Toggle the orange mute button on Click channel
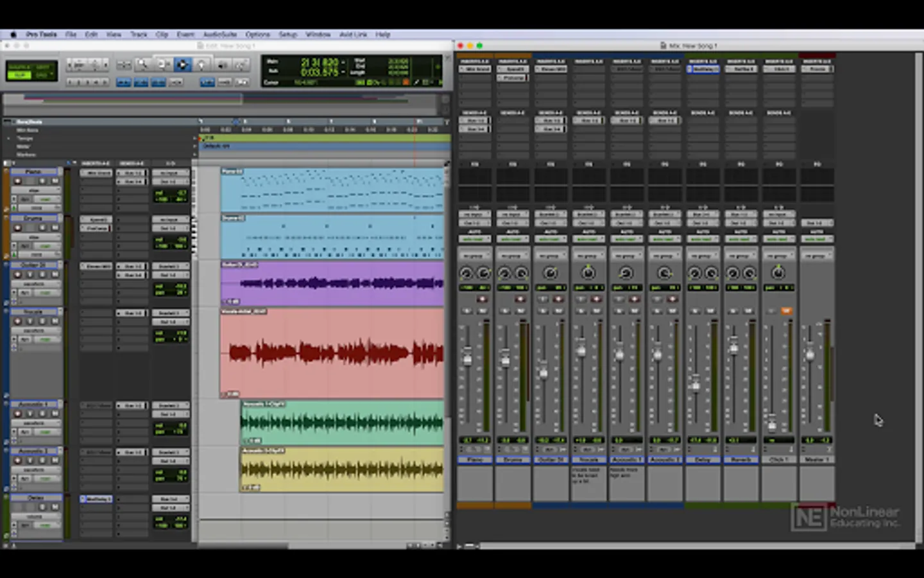924x578 pixels. (x=785, y=311)
